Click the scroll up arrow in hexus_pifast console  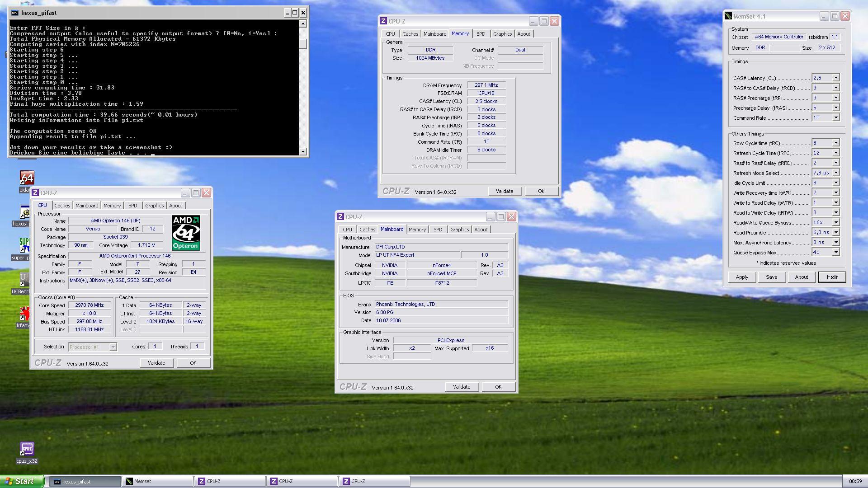click(x=303, y=23)
